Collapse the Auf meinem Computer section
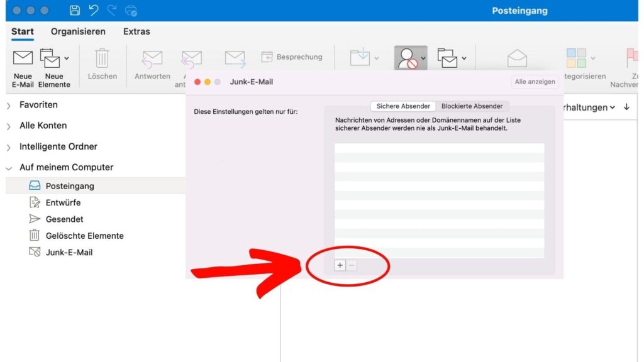The width and height of the screenshot is (644, 362). [8, 168]
